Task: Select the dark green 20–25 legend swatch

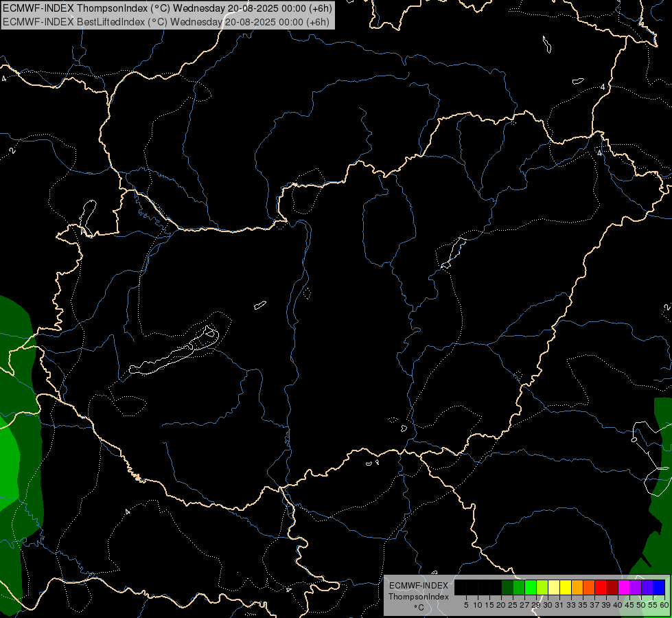Action: click(x=507, y=587)
